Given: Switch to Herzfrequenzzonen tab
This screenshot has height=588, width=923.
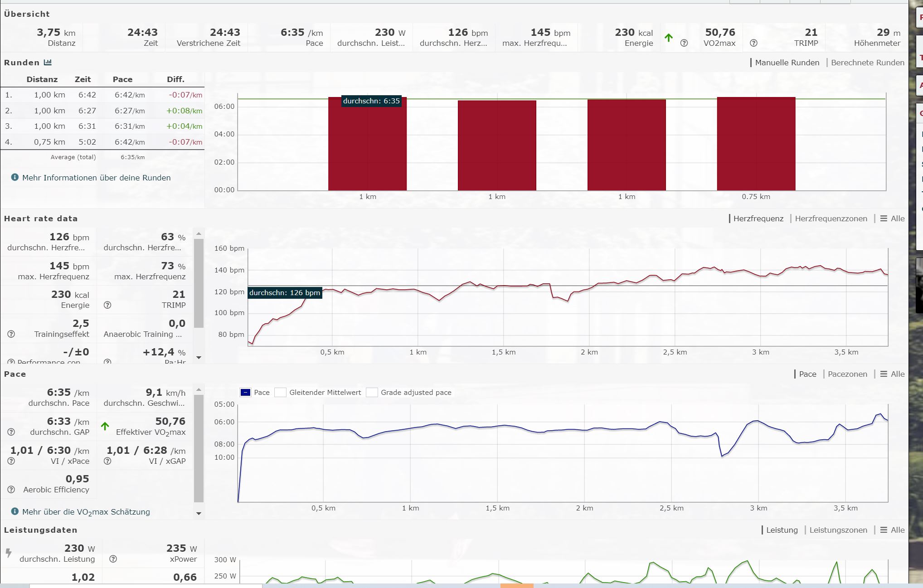Looking at the screenshot, I should pyautogui.click(x=831, y=219).
